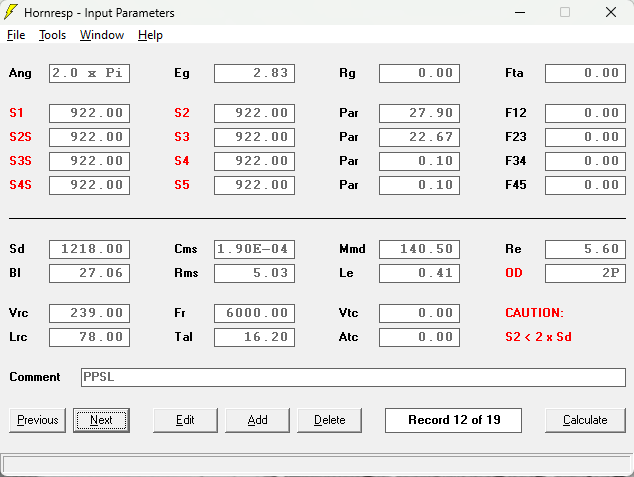Click the S2 < 2 x Sd warning
This screenshot has width=634, height=477.
[538, 337]
